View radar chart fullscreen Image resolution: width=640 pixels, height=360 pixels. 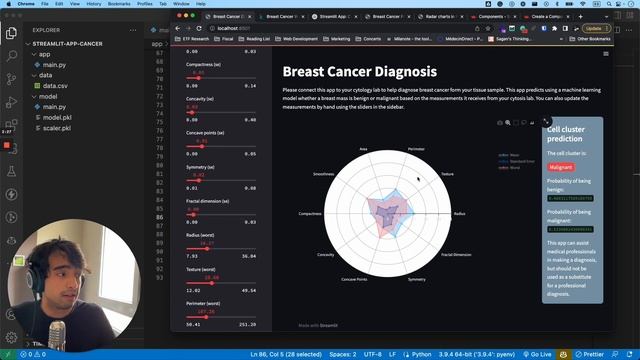click(x=546, y=122)
